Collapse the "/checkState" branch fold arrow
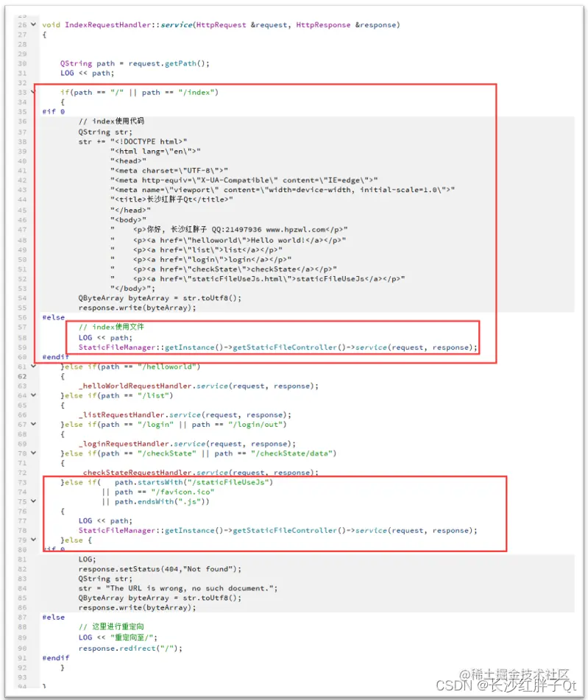The height and width of the screenshot is (700, 588). point(34,453)
